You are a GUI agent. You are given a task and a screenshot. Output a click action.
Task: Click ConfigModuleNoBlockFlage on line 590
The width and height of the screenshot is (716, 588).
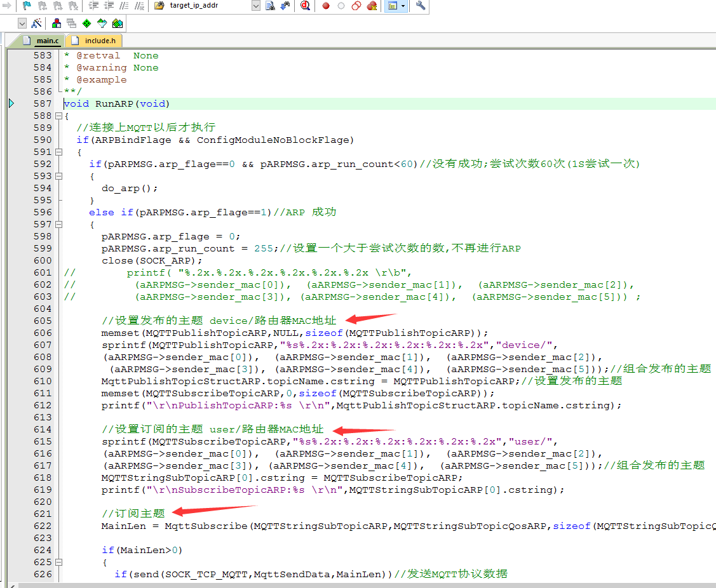click(x=273, y=140)
